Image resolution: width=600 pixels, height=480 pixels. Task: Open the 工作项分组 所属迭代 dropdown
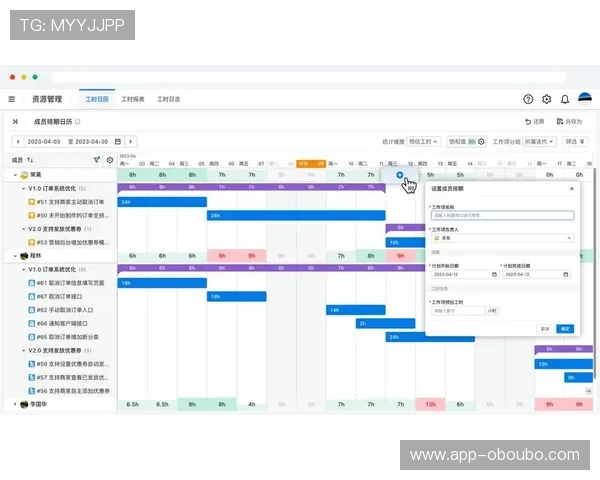539,142
